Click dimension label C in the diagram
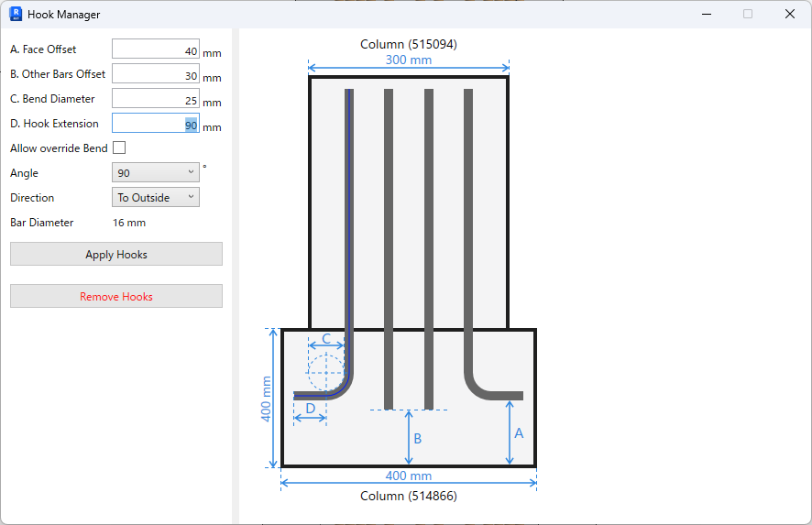Viewport: 812px width, 525px height. 326,339
